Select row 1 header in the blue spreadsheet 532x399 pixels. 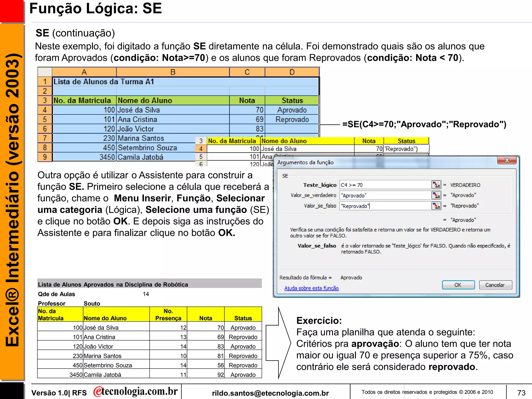click(x=45, y=82)
